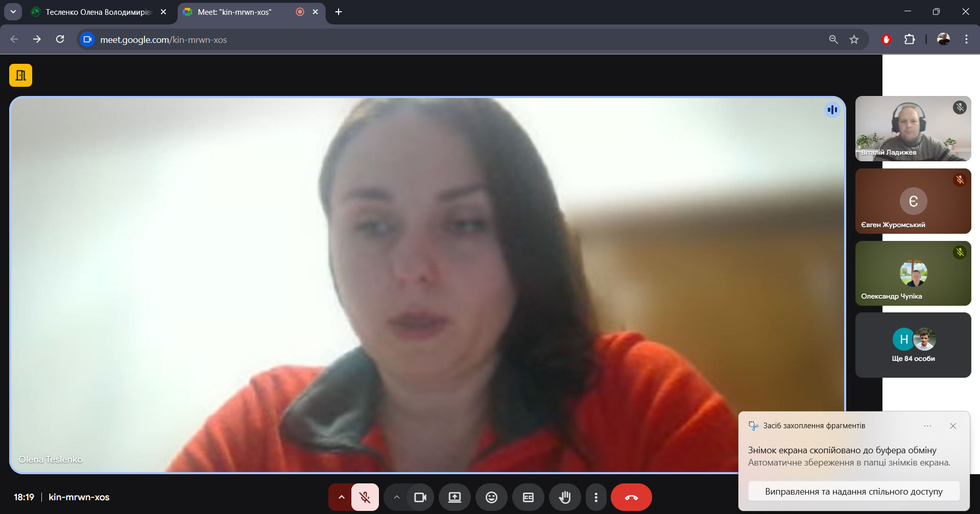
Task: Raise your hand in the meeting
Action: click(x=565, y=497)
